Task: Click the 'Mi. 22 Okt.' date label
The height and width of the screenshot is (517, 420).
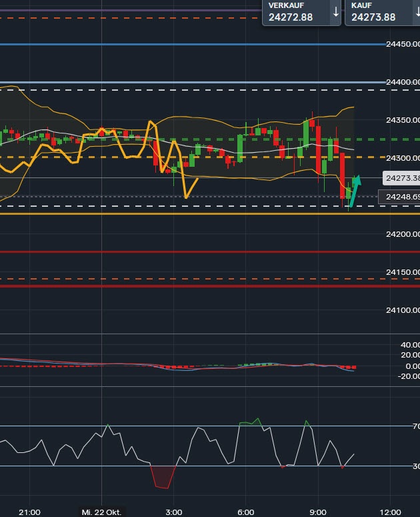Action: click(100, 512)
